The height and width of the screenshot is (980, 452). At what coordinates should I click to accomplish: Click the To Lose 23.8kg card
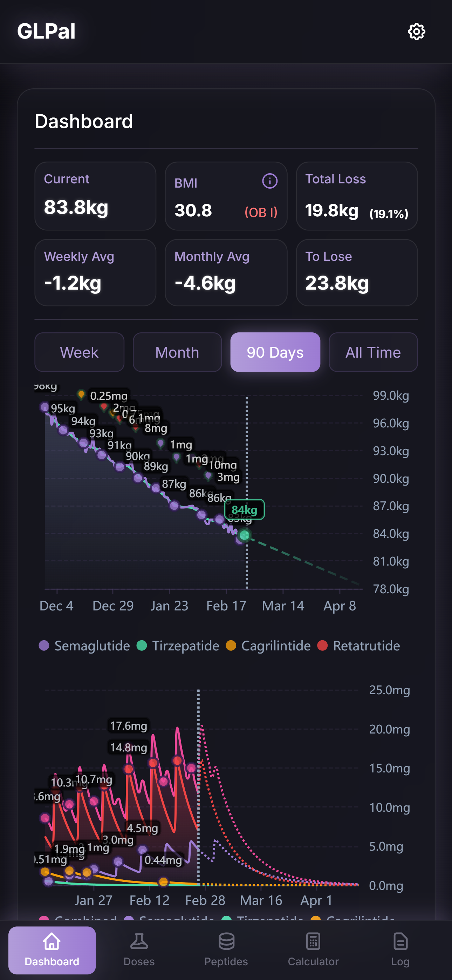357,273
